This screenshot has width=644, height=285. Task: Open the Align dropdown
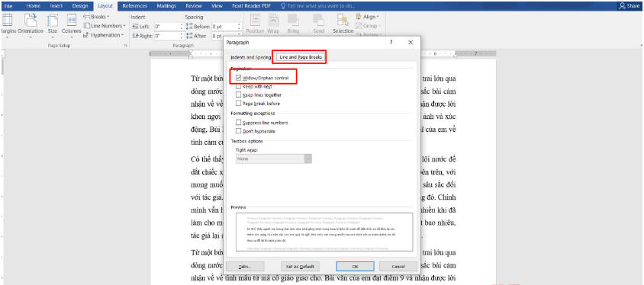[368, 17]
